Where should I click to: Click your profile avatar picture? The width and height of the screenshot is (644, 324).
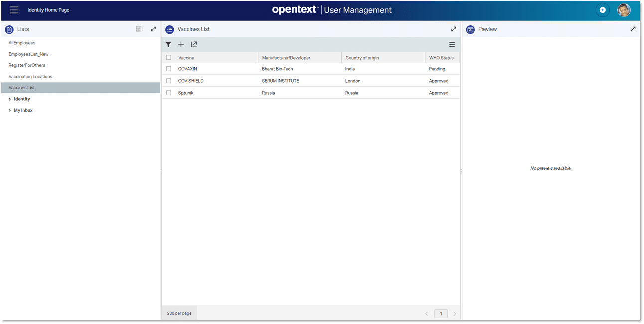pos(624,10)
